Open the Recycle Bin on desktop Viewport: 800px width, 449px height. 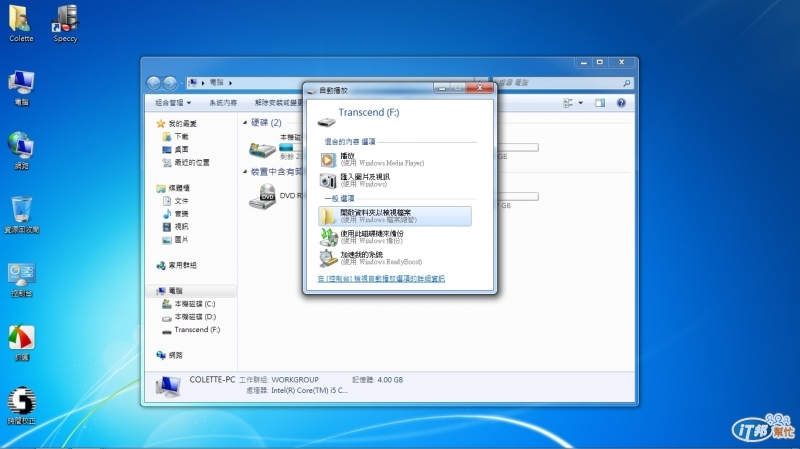point(21,215)
